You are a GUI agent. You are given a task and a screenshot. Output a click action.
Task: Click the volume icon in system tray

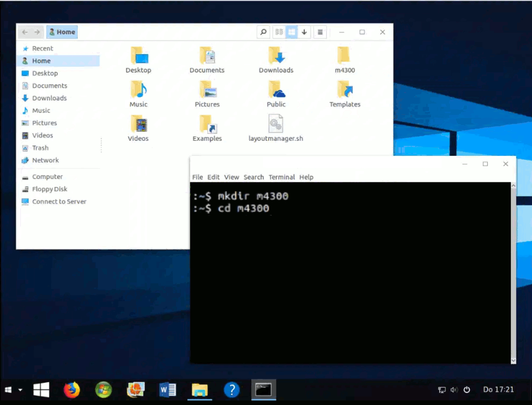coord(454,390)
